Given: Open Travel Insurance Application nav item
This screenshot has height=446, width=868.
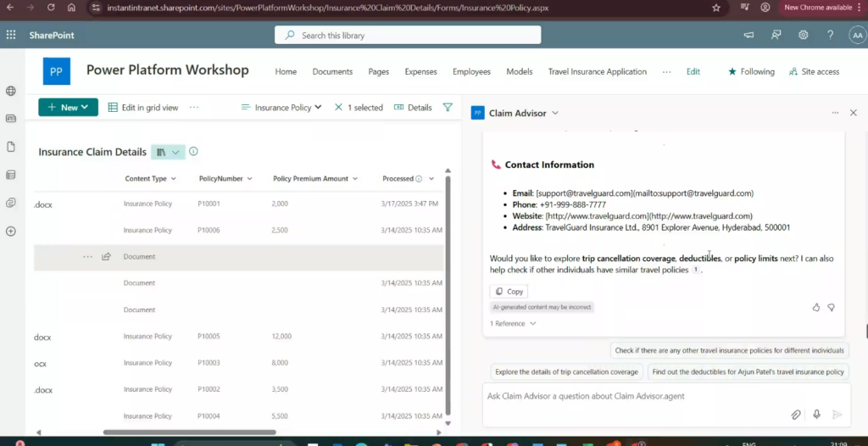Looking at the screenshot, I should click(598, 71).
